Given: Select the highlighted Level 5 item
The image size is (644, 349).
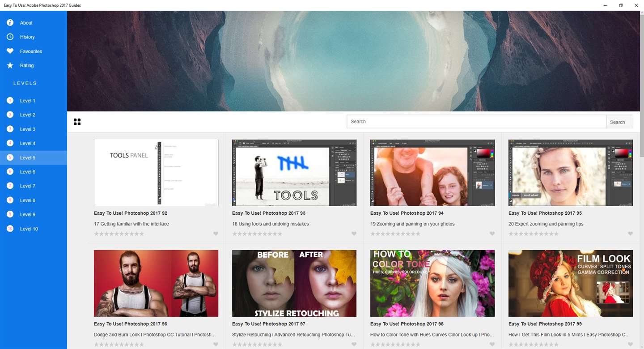Looking at the screenshot, I should [x=34, y=157].
